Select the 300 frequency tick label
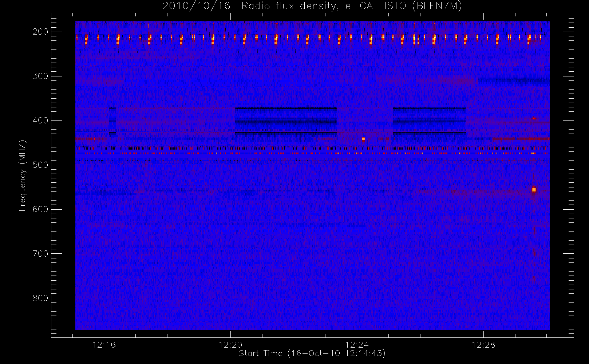This screenshot has height=364, width=589. pyautogui.click(x=40, y=76)
